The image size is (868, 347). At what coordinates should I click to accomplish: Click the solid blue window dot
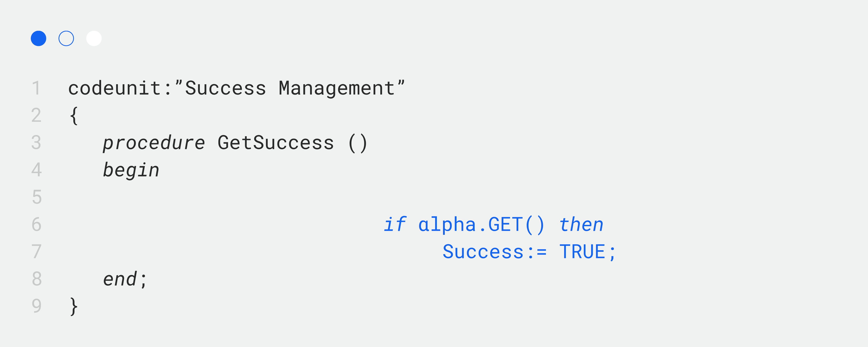pos(39,38)
